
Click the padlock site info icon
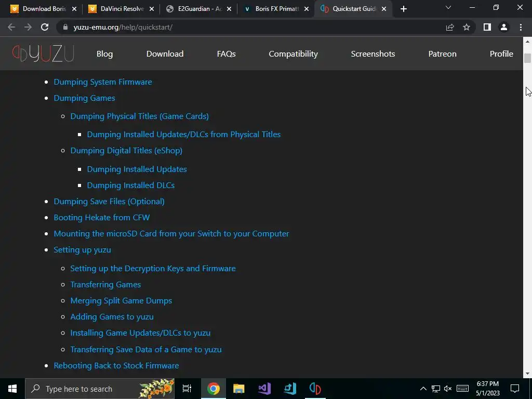click(65, 27)
